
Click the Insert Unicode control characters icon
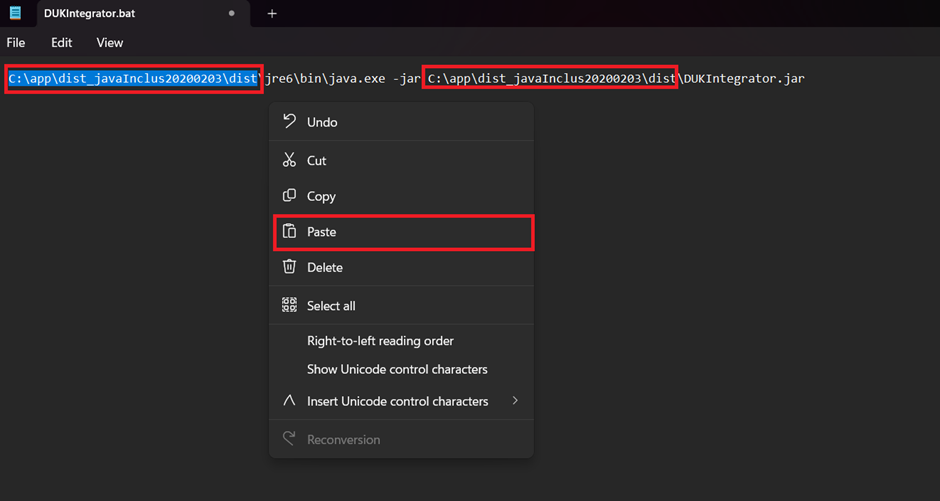(x=289, y=401)
